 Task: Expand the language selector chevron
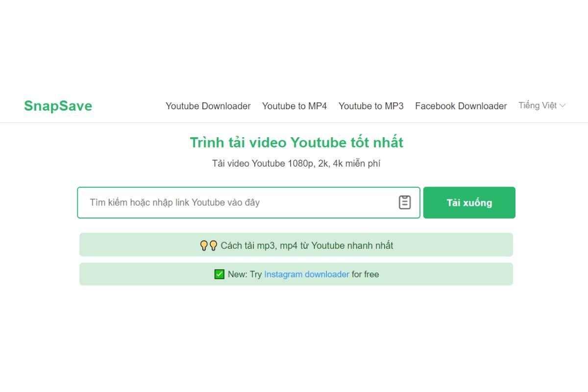pos(563,106)
